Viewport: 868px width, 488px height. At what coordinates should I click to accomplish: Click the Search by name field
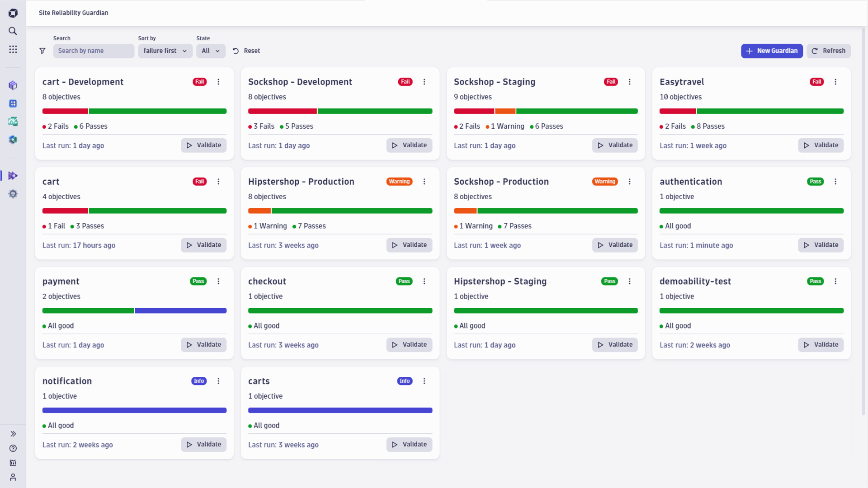(94, 51)
